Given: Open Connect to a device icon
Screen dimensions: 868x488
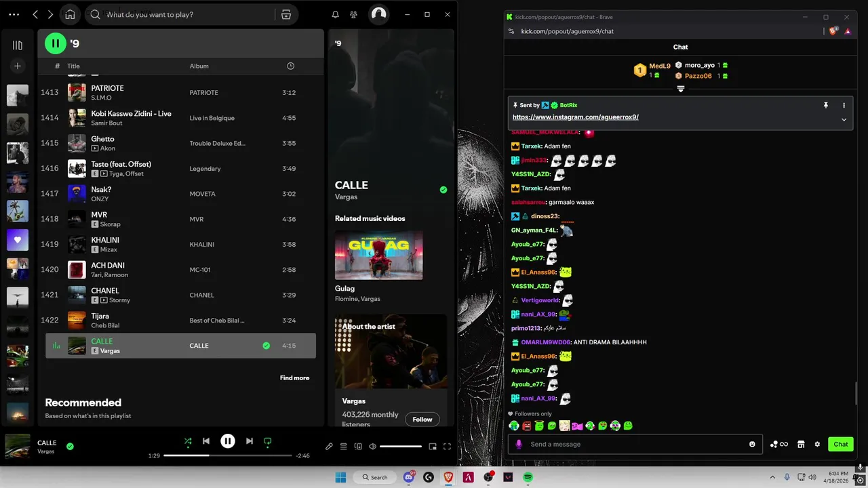Looking at the screenshot, I should [358, 446].
